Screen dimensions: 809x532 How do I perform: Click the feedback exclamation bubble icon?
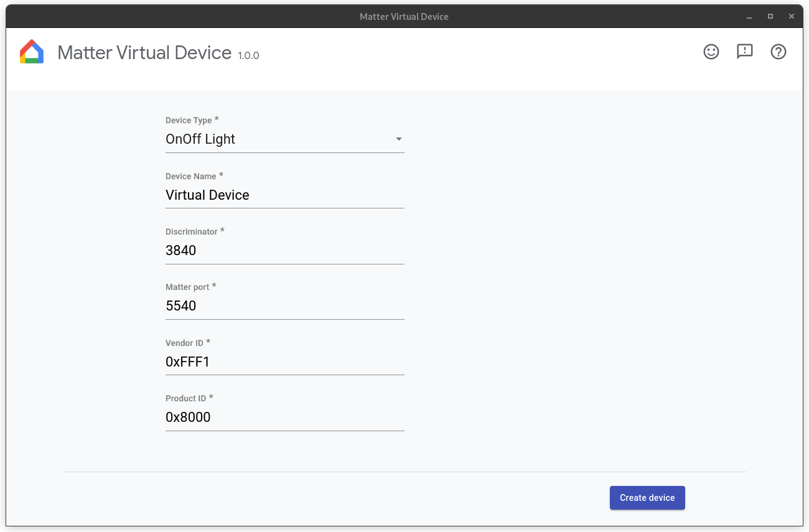[x=744, y=52]
